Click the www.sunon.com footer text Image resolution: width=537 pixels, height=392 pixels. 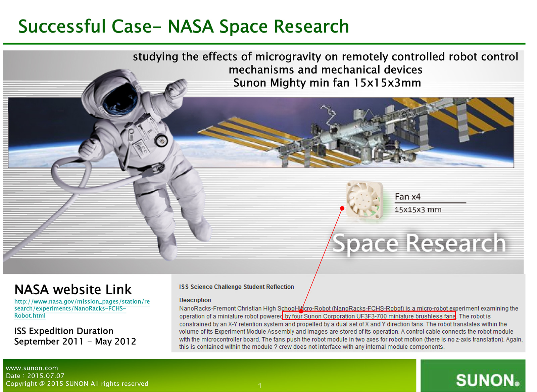pyautogui.click(x=32, y=368)
